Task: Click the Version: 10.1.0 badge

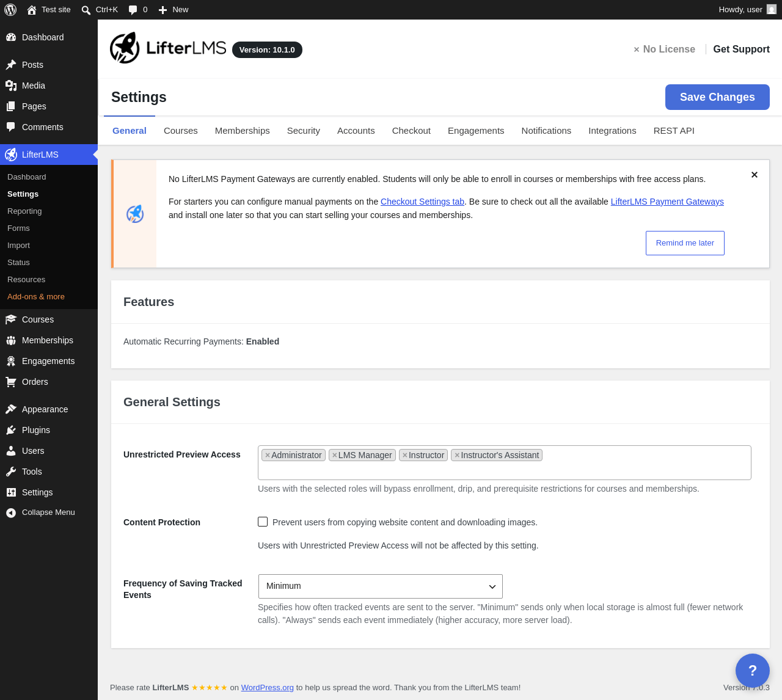Action: click(267, 50)
